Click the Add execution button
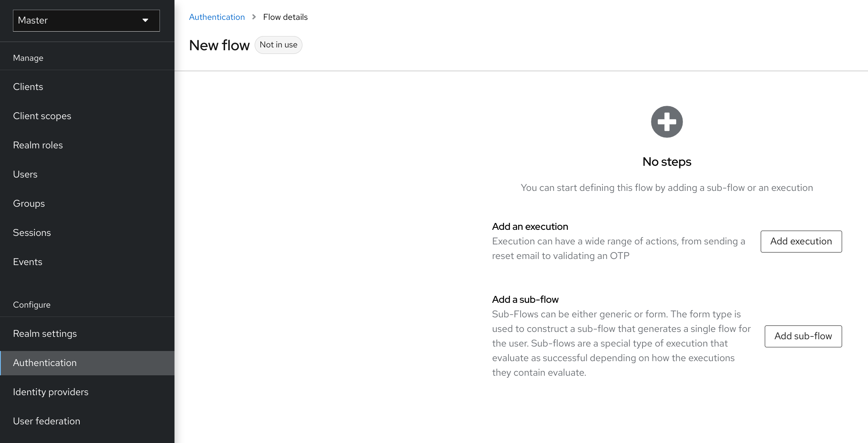The width and height of the screenshot is (868, 443). click(801, 241)
